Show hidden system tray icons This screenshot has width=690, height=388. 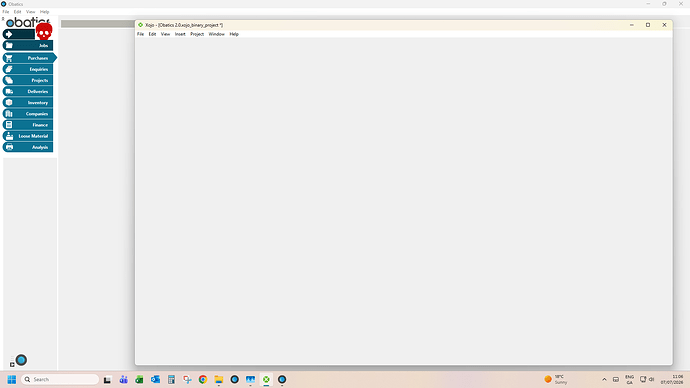coord(604,379)
